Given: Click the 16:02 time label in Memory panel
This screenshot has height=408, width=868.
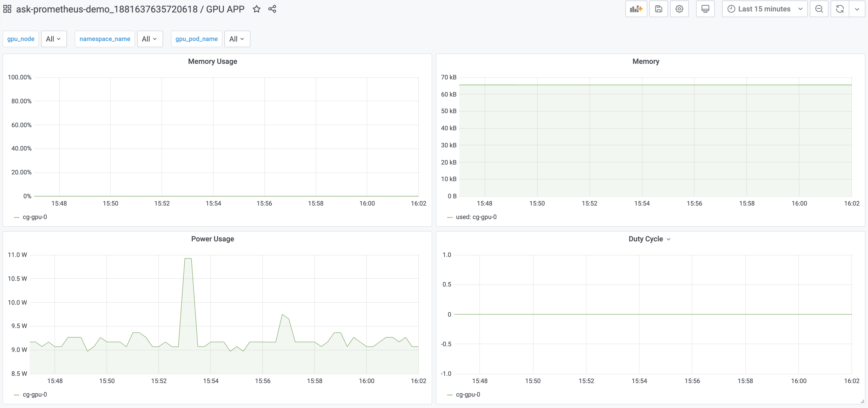Looking at the screenshot, I should [x=851, y=203].
